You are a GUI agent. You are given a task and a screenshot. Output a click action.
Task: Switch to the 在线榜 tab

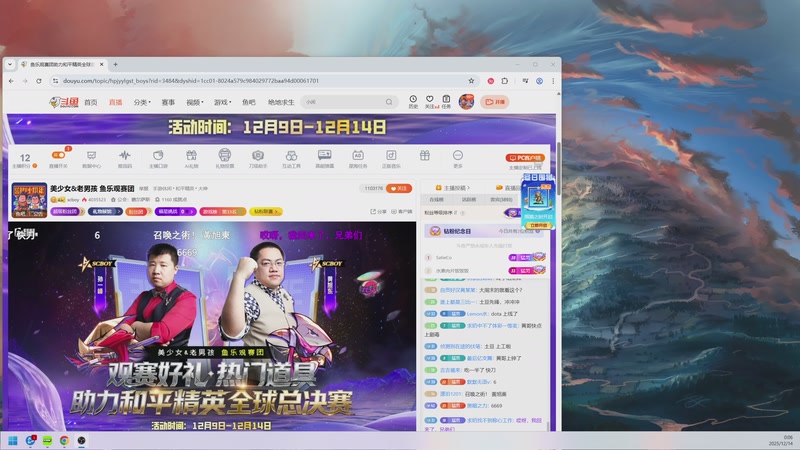coord(436,199)
